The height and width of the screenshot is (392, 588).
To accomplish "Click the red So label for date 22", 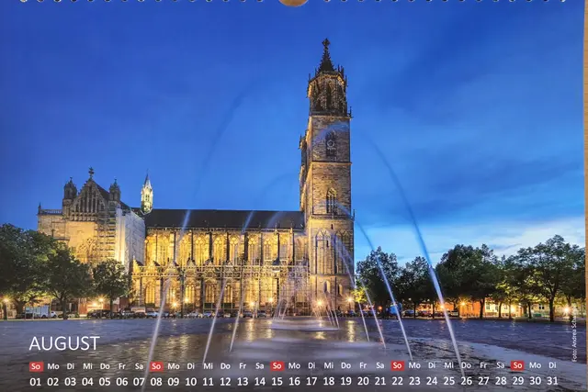I will (x=398, y=365).
